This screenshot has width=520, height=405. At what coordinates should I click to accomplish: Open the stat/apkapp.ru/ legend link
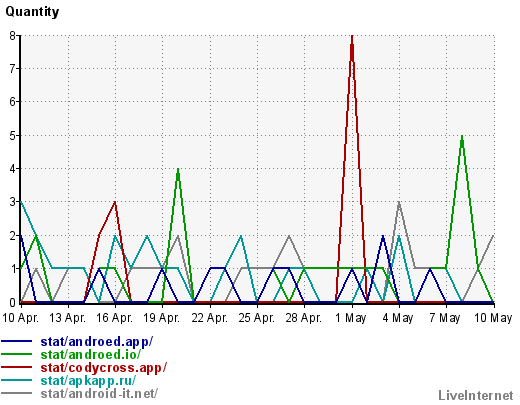click(88, 381)
